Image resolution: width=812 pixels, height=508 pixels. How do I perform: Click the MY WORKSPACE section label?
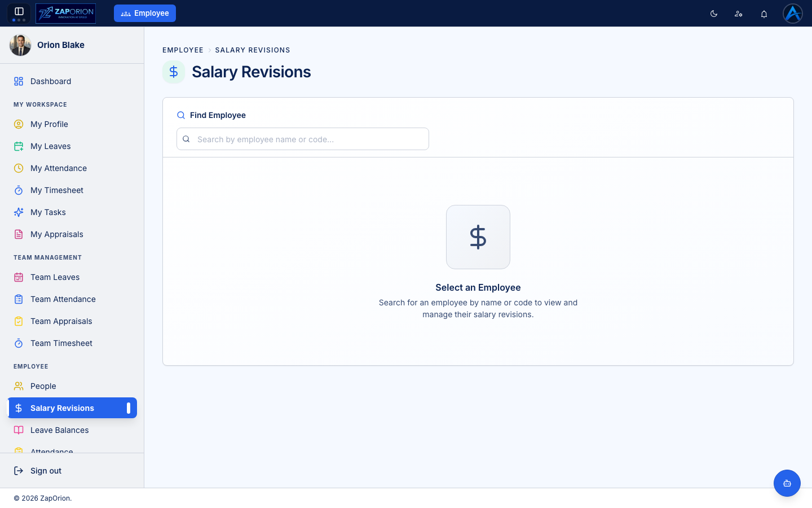point(40,104)
